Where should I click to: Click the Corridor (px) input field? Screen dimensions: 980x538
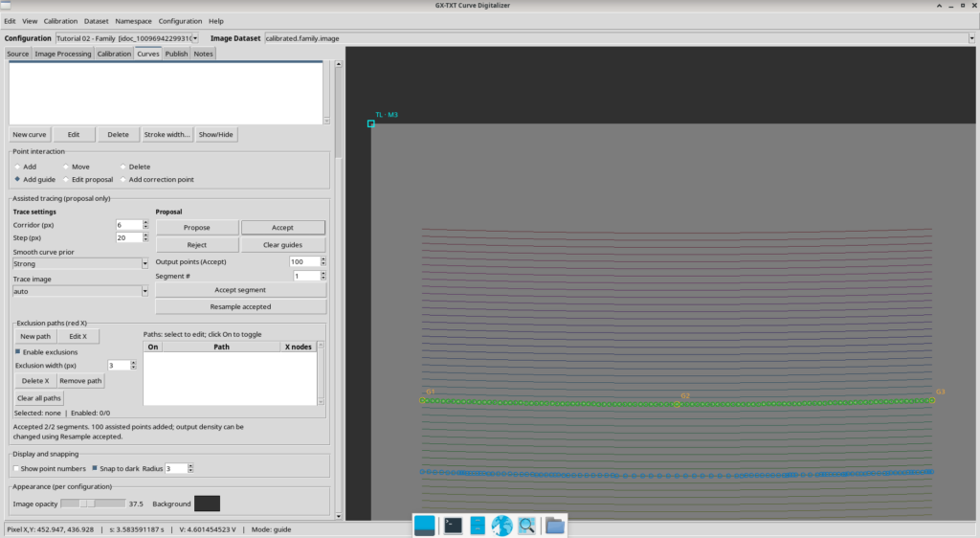click(129, 225)
